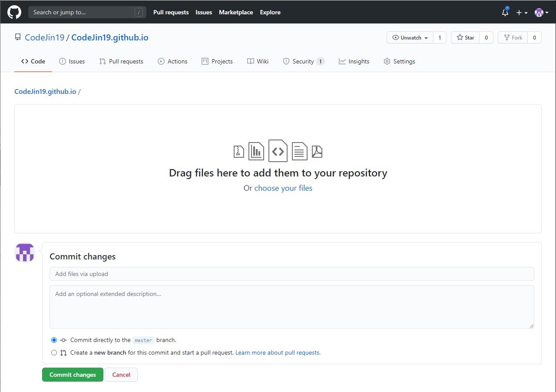Image resolution: width=556 pixels, height=392 pixels.
Task: Open the CodeJin19 owner link
Action: click(x=45, y=37)
